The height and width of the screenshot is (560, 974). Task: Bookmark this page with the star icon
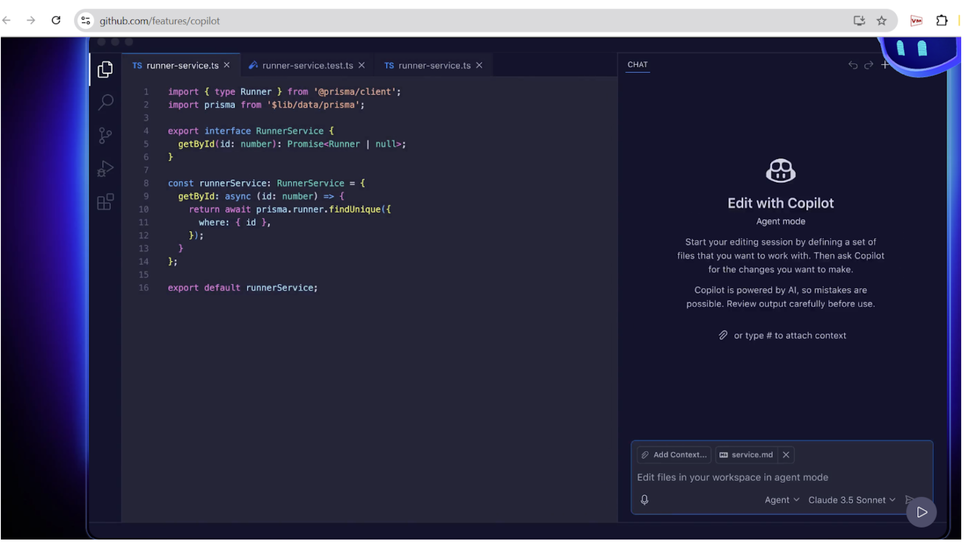882,20
